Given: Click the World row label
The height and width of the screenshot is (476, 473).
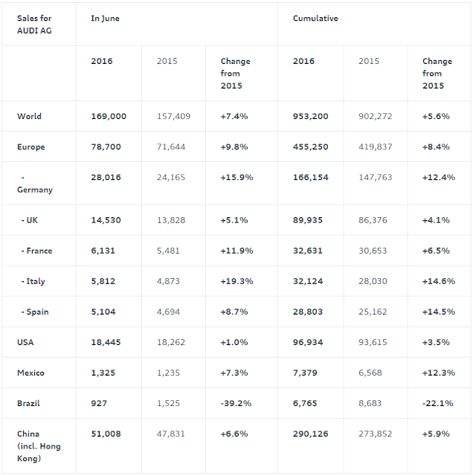Looking at the screenshot, I should [x=29, y=116].
